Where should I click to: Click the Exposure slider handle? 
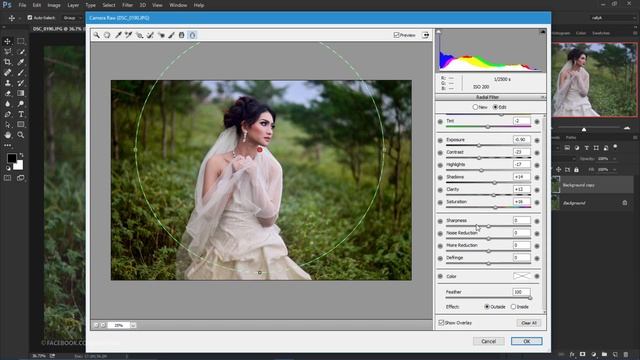pos(479,145)
